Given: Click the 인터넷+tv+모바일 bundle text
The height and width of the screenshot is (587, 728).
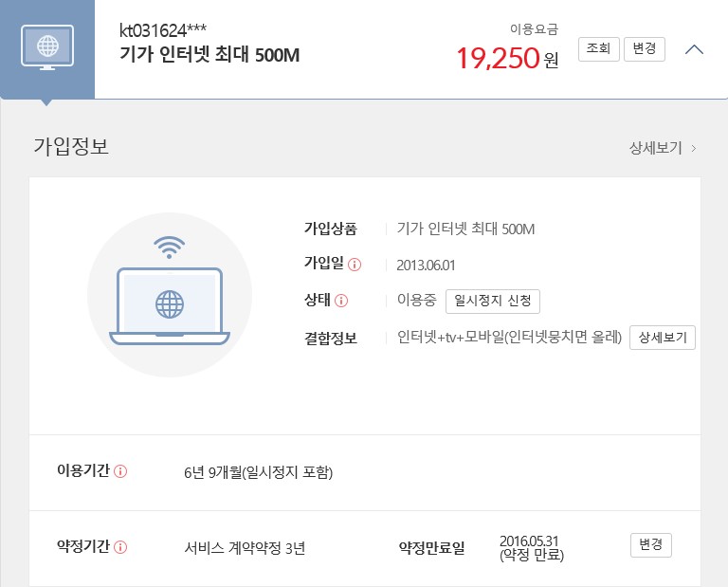Looking at the screenshot, I should 509,338.
